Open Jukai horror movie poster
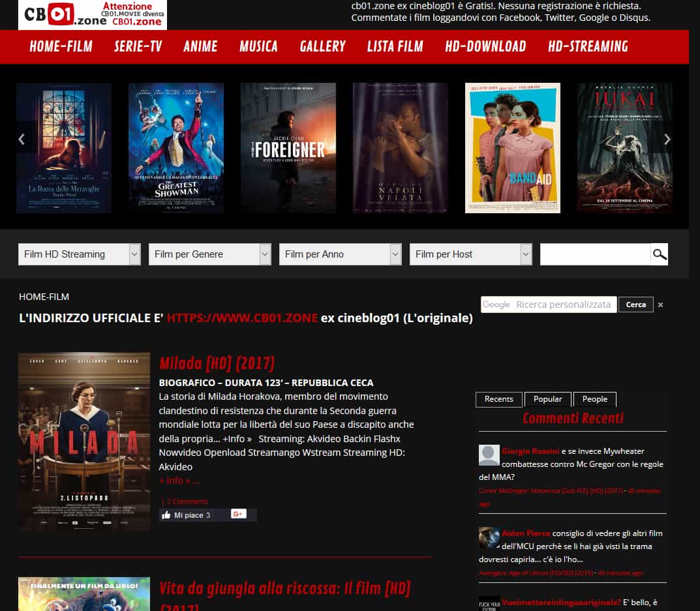Image resolution: width=700 pixels, height=611 pixels. (624, 148)
